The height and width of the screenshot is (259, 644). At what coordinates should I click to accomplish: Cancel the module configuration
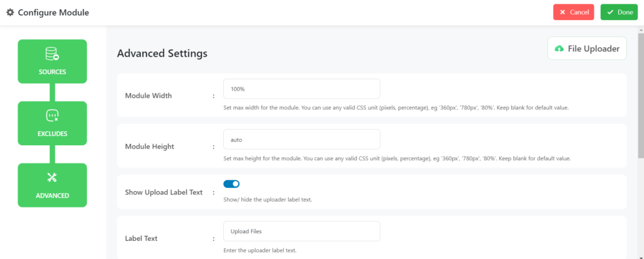tap(574, 13)
